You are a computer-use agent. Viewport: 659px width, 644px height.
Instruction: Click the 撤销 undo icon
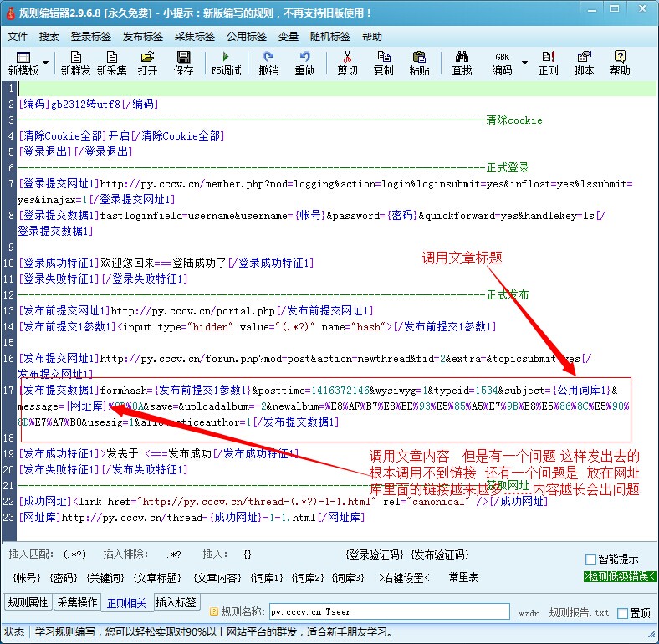tap(268, 63)
